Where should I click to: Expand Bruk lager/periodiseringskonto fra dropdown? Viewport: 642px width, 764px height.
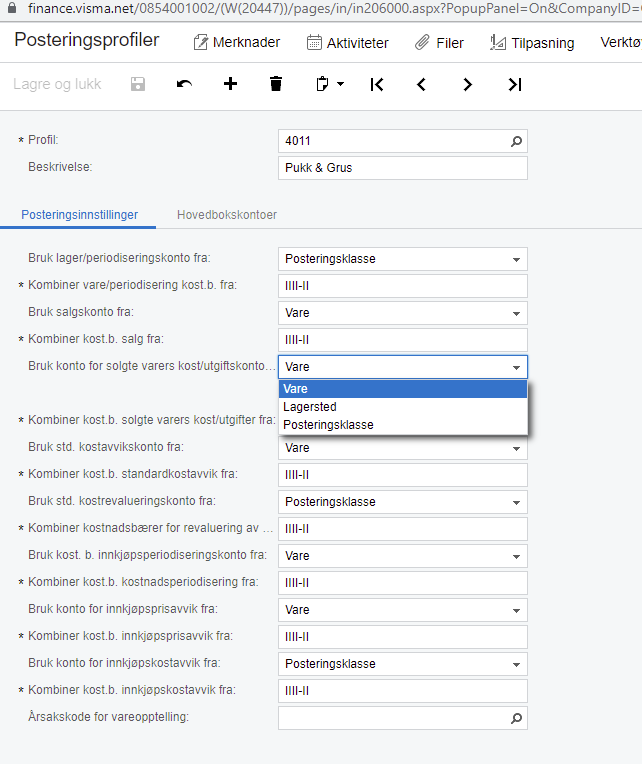click(516, 260)
